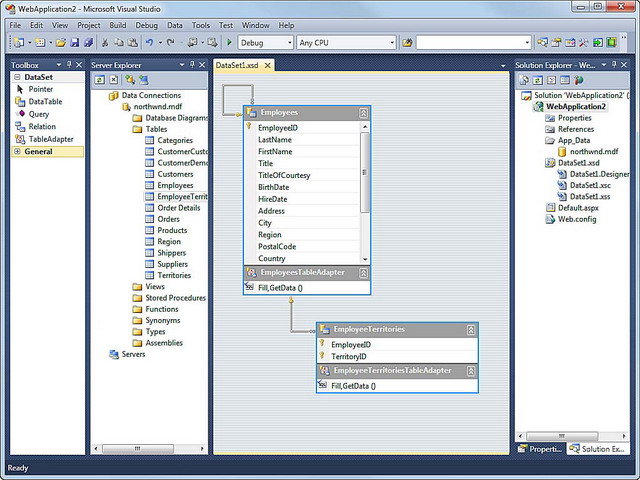Viewport: 640px width, 480px height.
Task: Click the Paste toolbar icon
Action: pos(133,42)
